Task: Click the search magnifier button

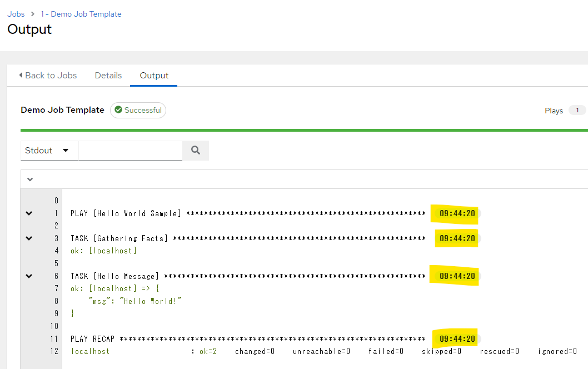Action: point(195,150)
